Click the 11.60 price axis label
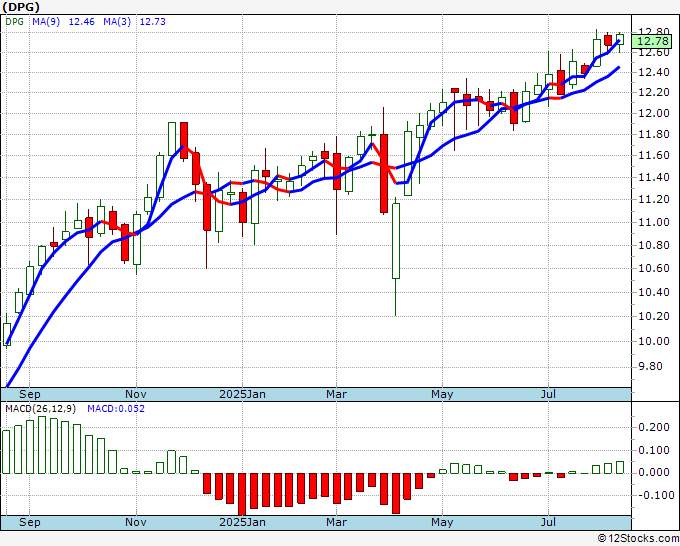Image resolution: width=680 pixels, height=546 pixels. (x=654, y=155)
